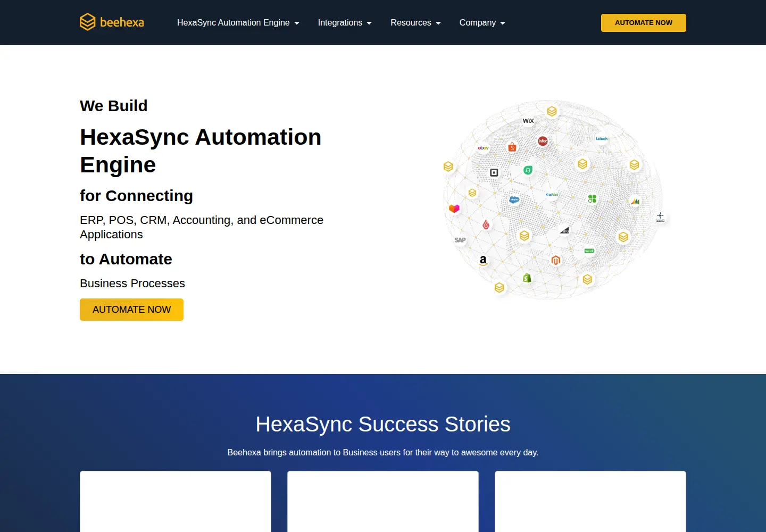Open the Resources dropdown menu
The height and width of the screenshot is (532, 766).
coord(415,22)
